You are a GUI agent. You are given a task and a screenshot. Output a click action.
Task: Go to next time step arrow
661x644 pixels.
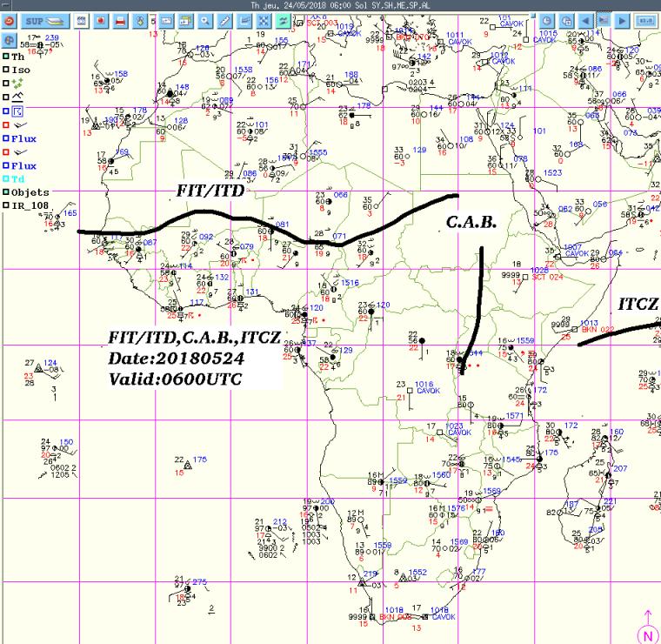pyautogui.click(x=622, y=21)
